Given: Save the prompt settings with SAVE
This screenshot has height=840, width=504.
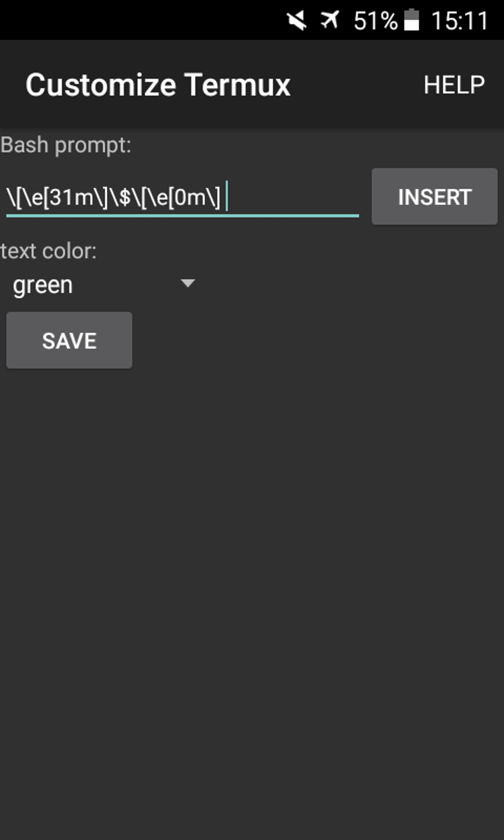Looking at the screenshot, I should (69, 339).
